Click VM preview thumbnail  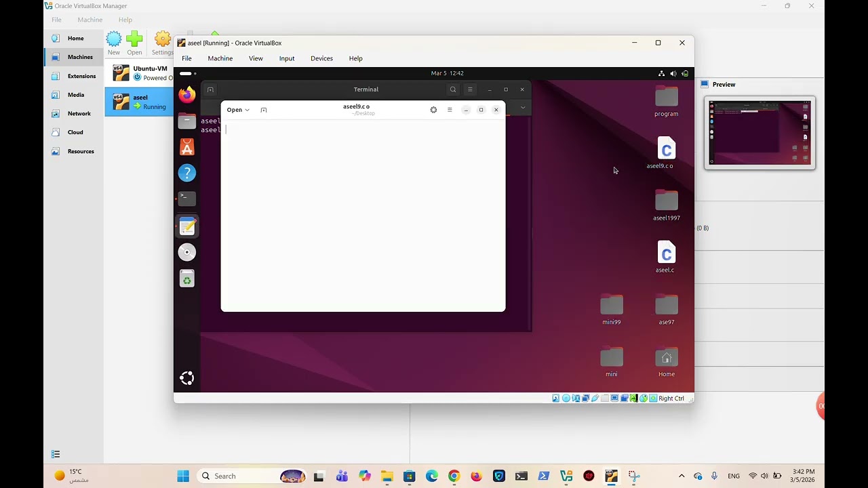tap(759, 133)
